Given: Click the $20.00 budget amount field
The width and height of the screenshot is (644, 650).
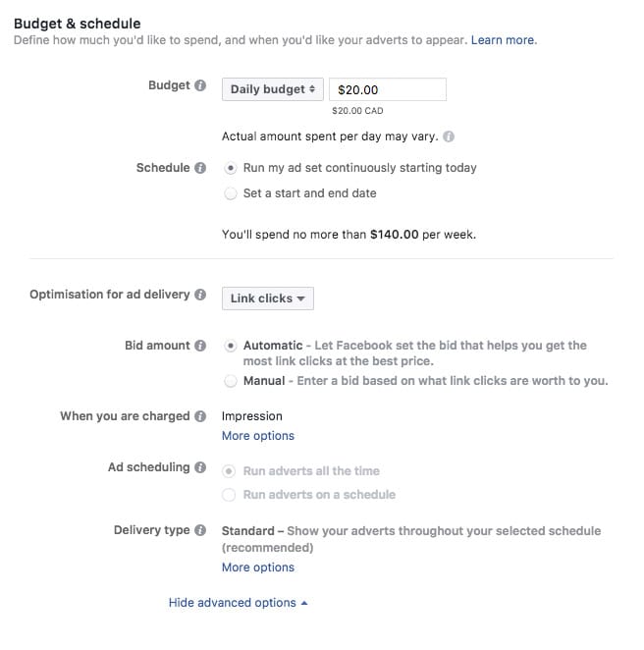Looking at the screenshot, I should 387,89.
